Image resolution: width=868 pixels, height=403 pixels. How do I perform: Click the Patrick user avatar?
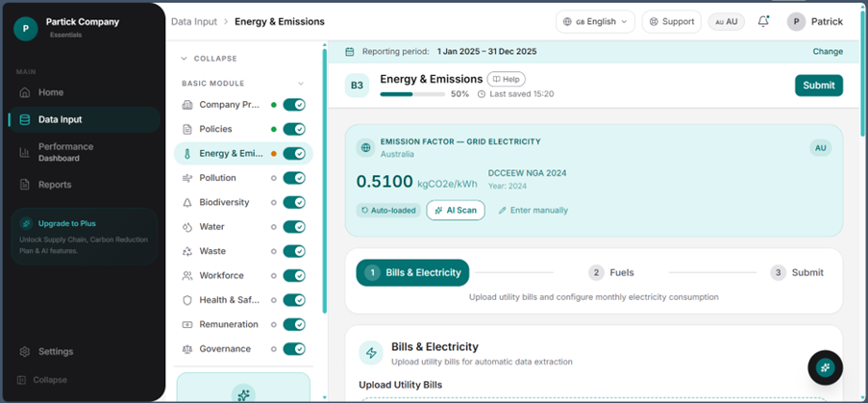tap(796, 21)
